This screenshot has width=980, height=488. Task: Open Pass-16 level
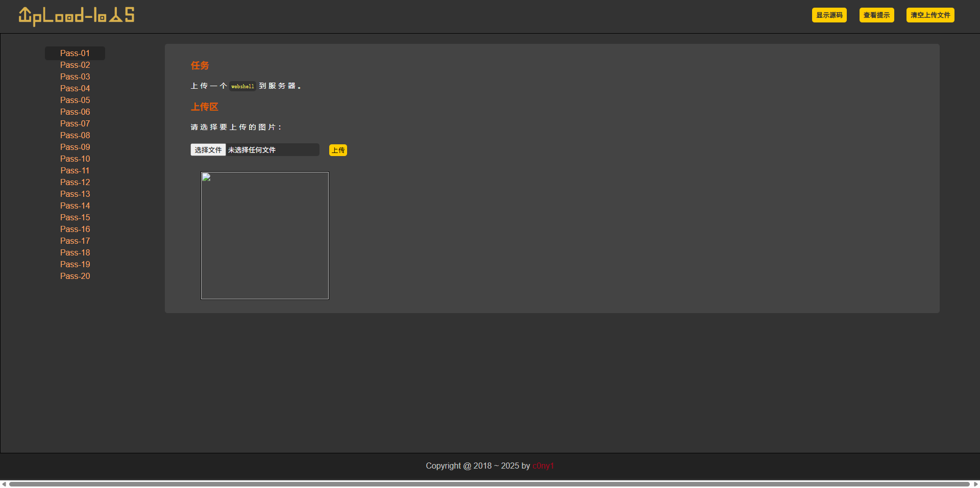coord(75,229)
